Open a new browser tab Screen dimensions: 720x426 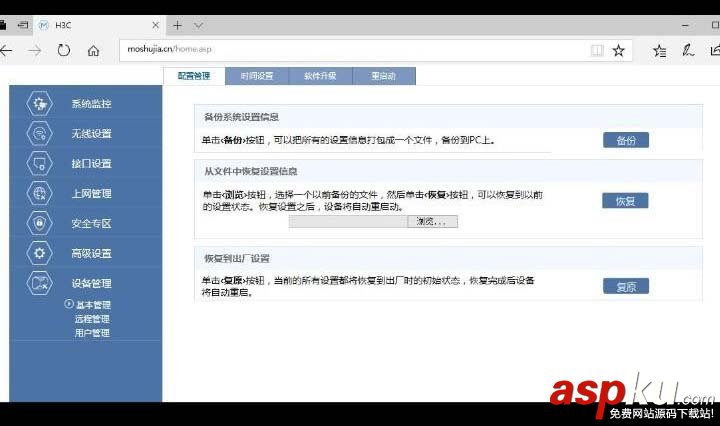pyautogui.click(x=177, y=25)
